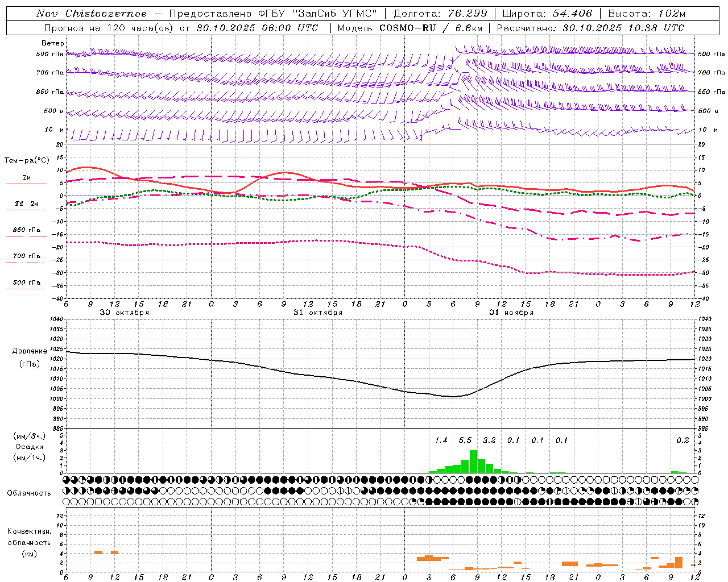Viewport: 728px width, 582px height.
Task: Click the Давление pressure panel label
Action: (31, 351)
